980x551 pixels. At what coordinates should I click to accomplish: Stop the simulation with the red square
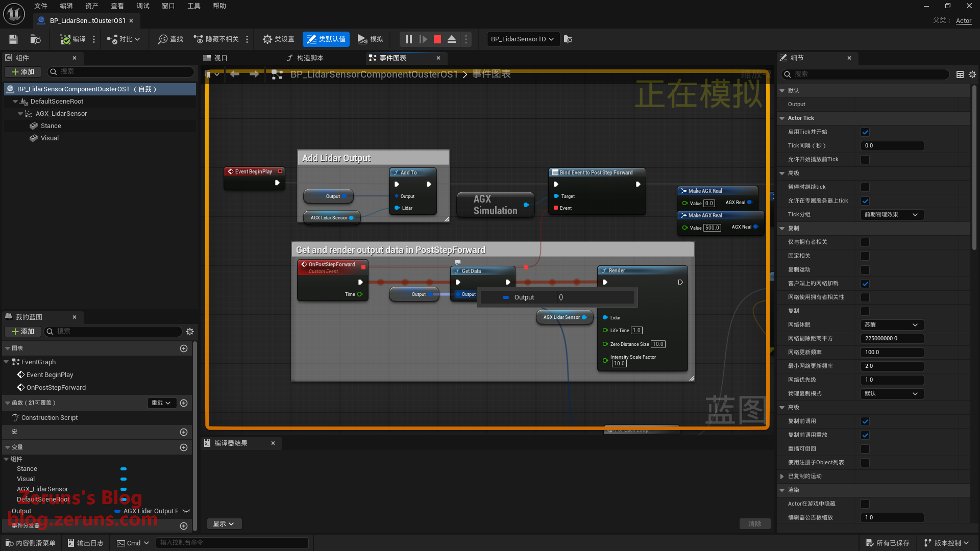437,39
